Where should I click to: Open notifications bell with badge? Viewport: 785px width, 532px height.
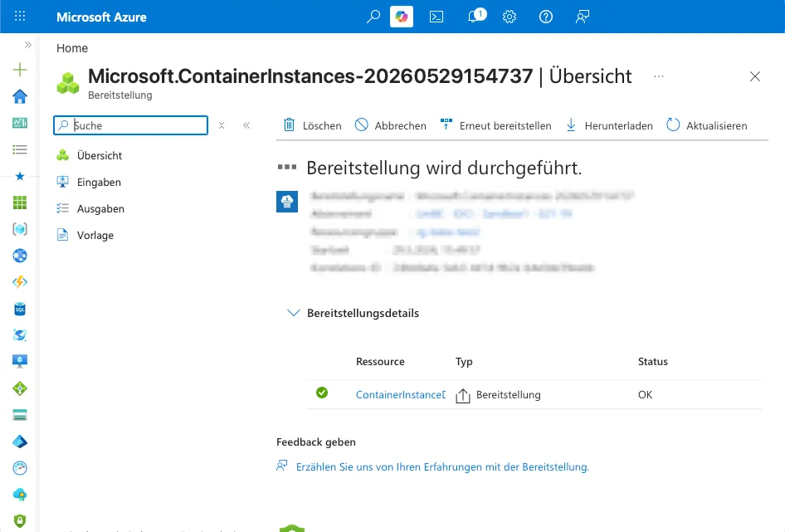point(476,16)
